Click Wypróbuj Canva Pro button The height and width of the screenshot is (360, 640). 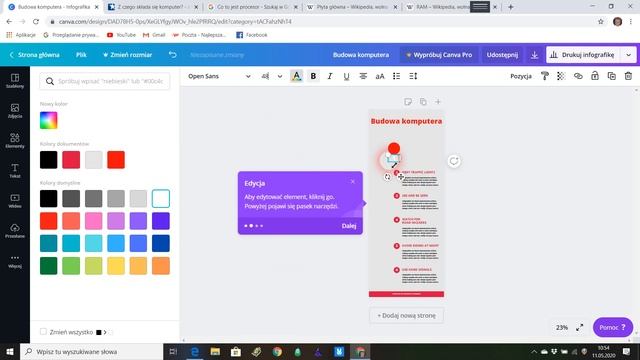point(439,55)
